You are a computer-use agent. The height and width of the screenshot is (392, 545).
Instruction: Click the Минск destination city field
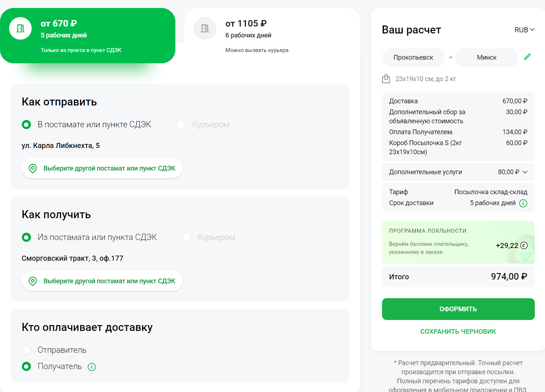pyautogui.click(x=486, y=57)
